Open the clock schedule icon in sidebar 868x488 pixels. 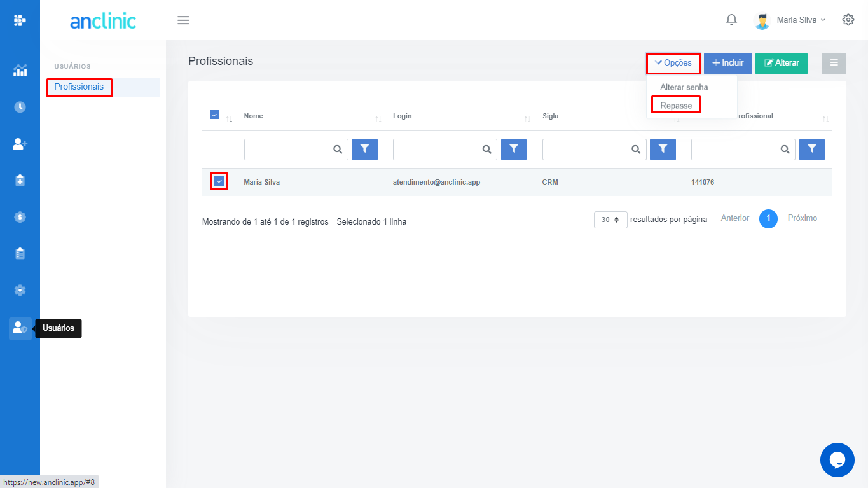point(20,107)
